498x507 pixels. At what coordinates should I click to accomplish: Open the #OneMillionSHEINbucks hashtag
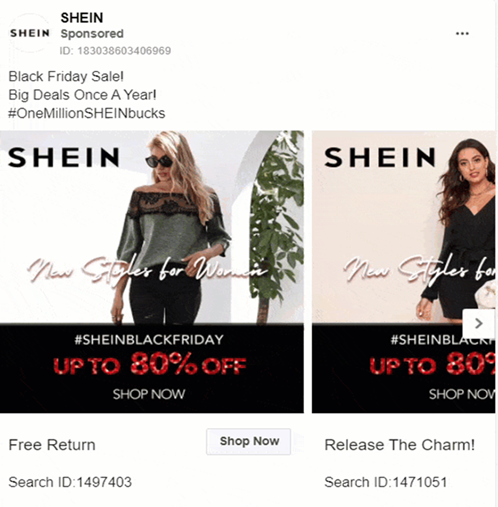87,113
